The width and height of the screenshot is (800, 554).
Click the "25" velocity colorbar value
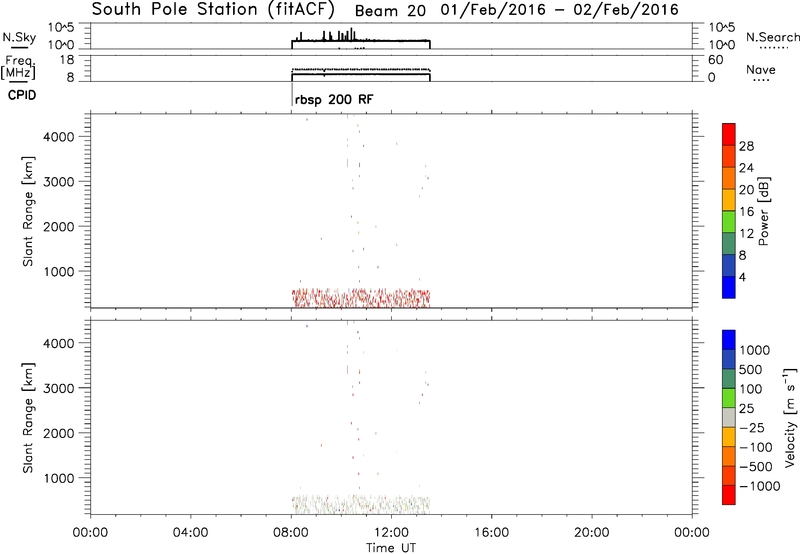(x=746, y=409)
